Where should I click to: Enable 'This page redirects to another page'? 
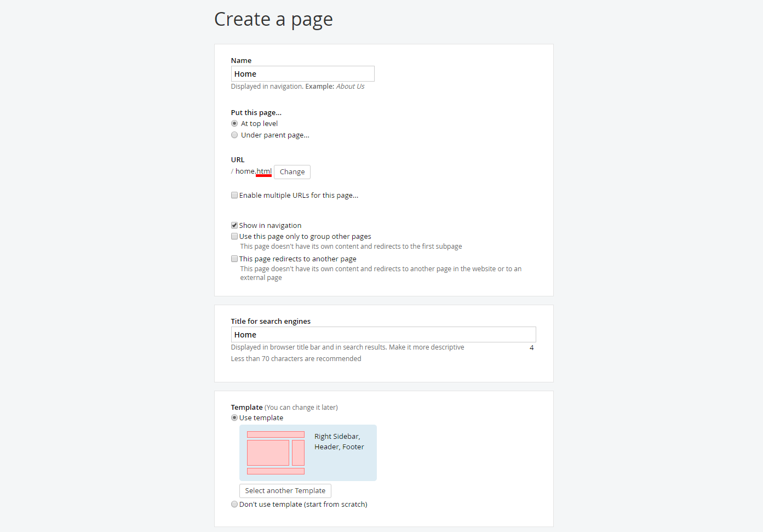tap(234, 259)
